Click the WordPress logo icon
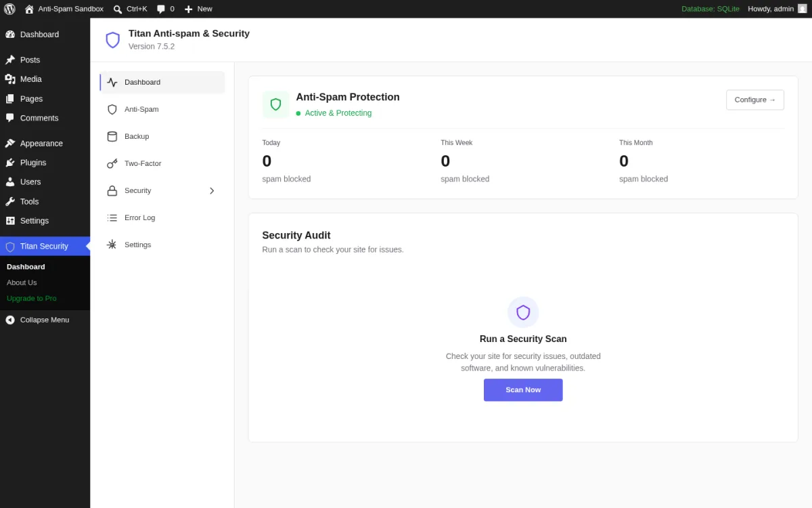 tap(9, 9)
